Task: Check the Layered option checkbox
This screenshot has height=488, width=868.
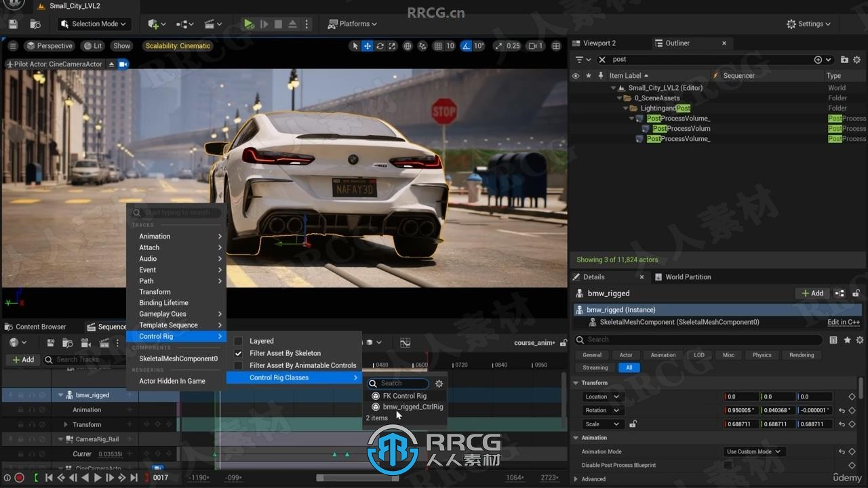Action: point(238,341)
